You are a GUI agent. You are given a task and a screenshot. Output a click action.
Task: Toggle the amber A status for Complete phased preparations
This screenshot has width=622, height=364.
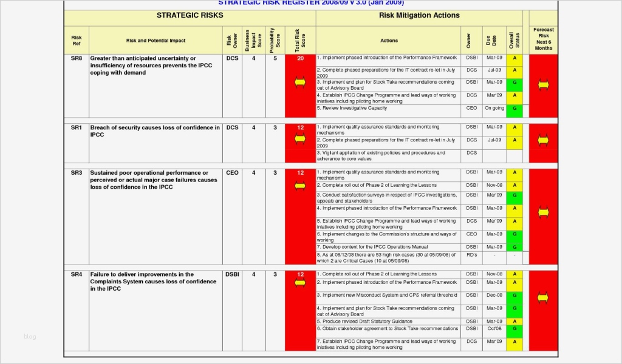(514, 70)
